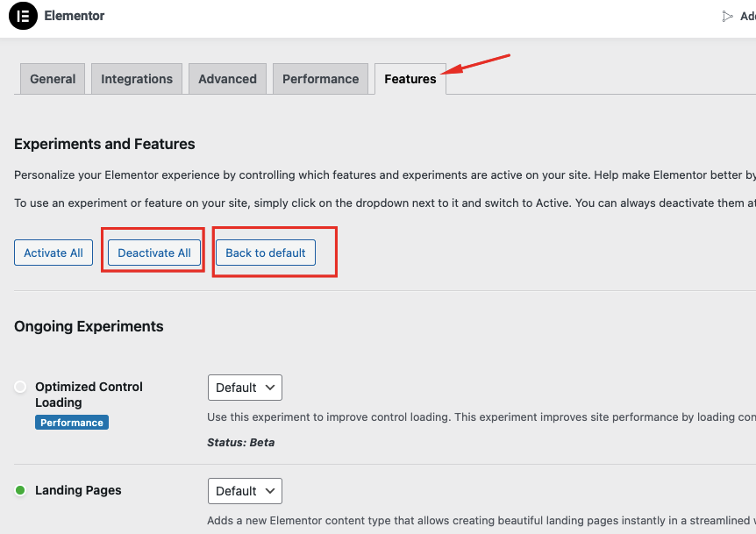The image size is (756, 534).
Task: Switch to the General tab
Action: point(52,78)
